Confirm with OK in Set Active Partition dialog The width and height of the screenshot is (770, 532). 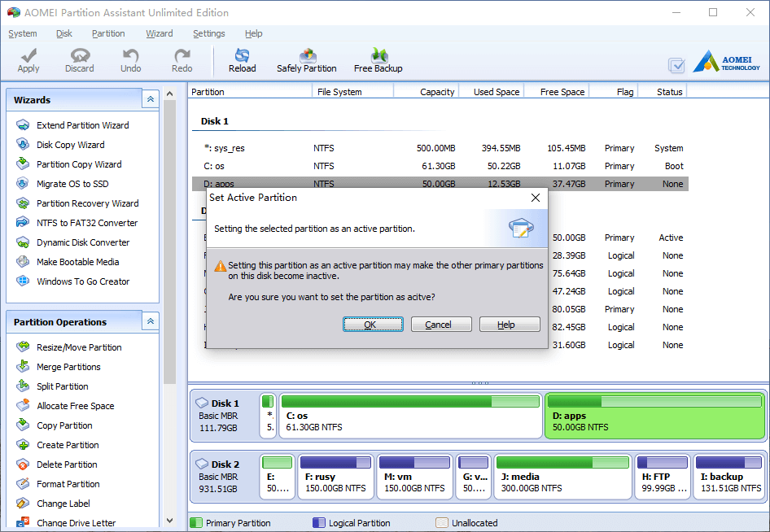click(374, 325)
